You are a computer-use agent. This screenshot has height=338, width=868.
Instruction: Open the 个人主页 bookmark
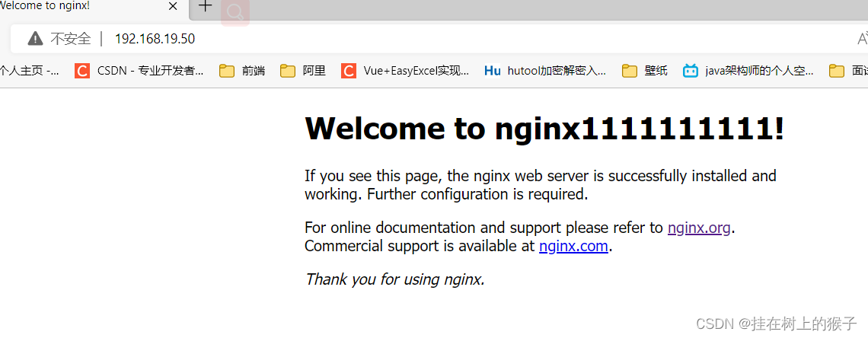pos(30,71)
